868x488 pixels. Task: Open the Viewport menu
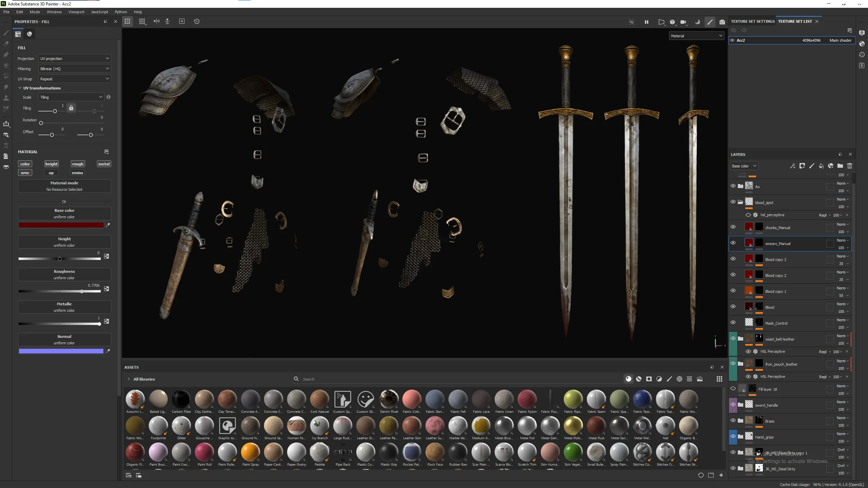pyautogui.click(x=76, y=12)
